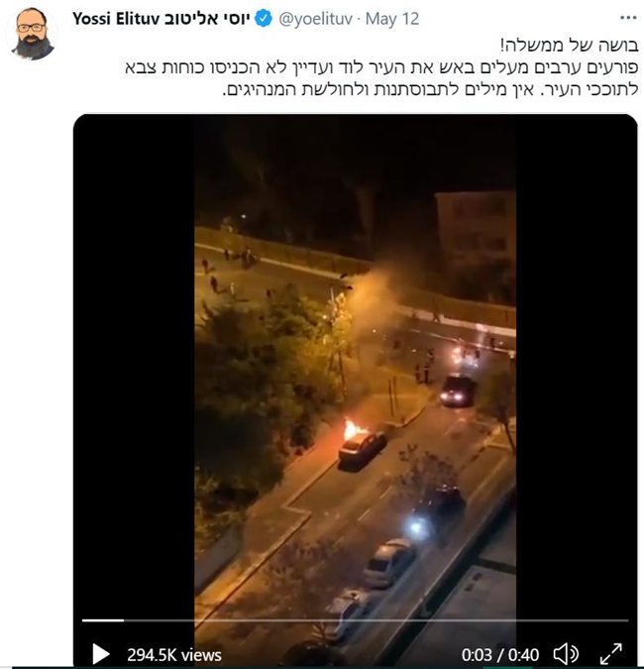The image size is (644, 669).
Task: Click the second line of tweet text
Action: (381, 67)
